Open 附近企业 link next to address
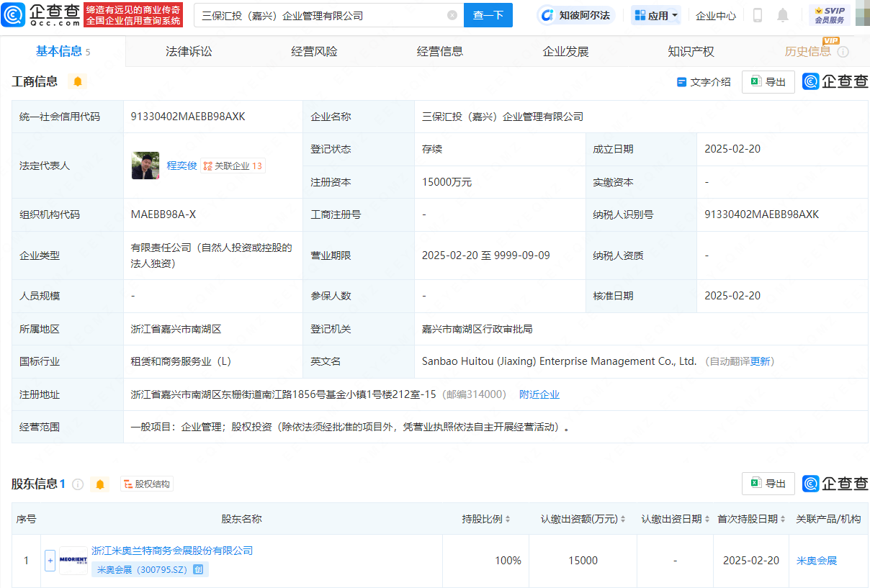 539,394
